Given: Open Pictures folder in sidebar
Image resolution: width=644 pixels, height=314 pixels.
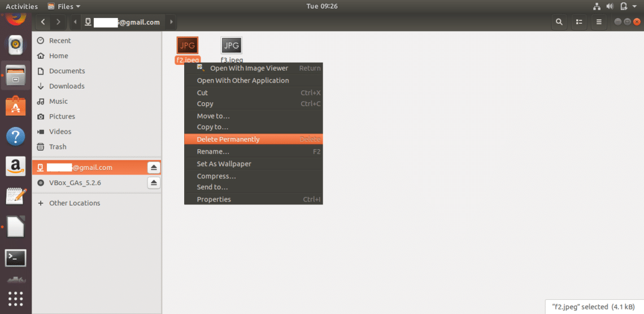Looking at the screenshot, I should pyautogui.click(x=97, y=116).
